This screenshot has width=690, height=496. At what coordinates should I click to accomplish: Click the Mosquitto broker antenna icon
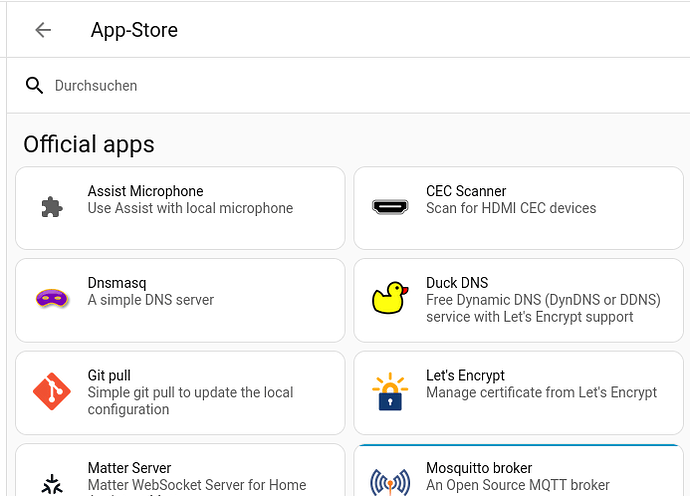pos(390,482)
